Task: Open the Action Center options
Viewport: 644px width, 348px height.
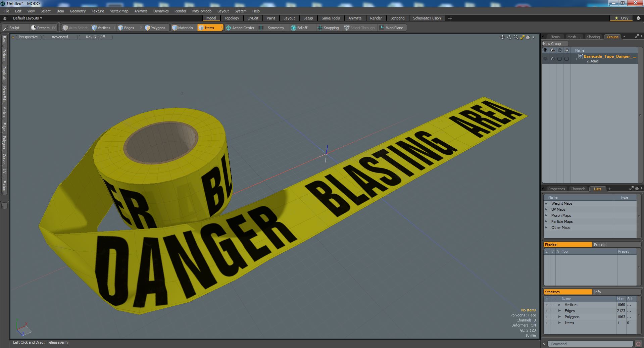Action: pos(240,28)
